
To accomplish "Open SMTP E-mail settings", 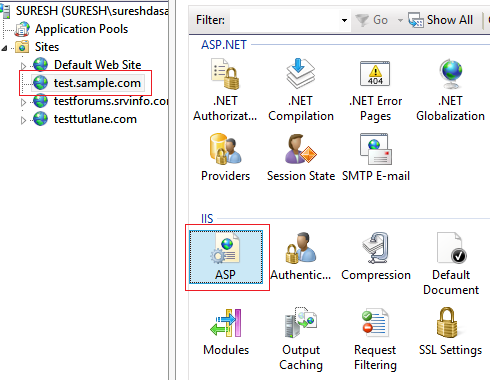I will click(376, 157).
